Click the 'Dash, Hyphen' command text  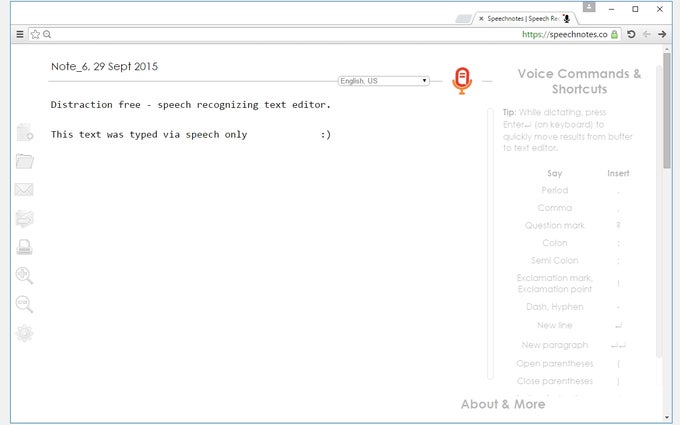[x=555, y=307]
